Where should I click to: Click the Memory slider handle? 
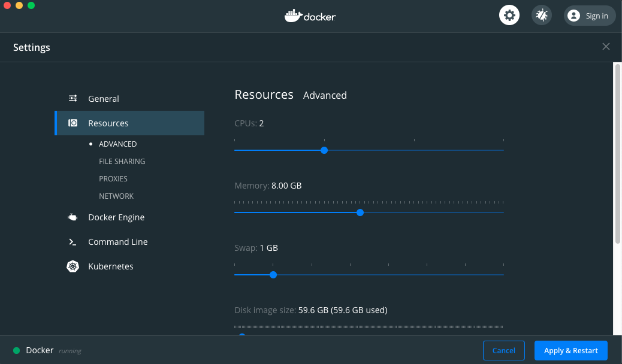coord(360,213)
